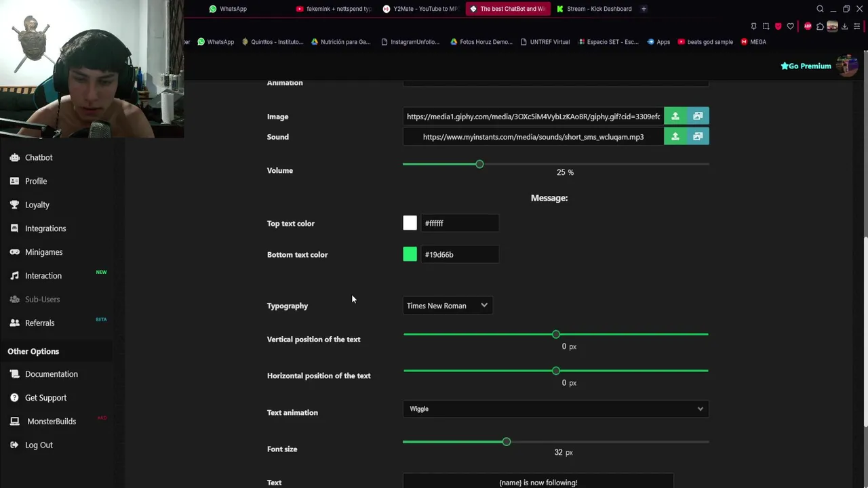Open the gallery picker beside the Image URL
The width and height of the screenshot is (868, 488).
click(x=698, y=117)
